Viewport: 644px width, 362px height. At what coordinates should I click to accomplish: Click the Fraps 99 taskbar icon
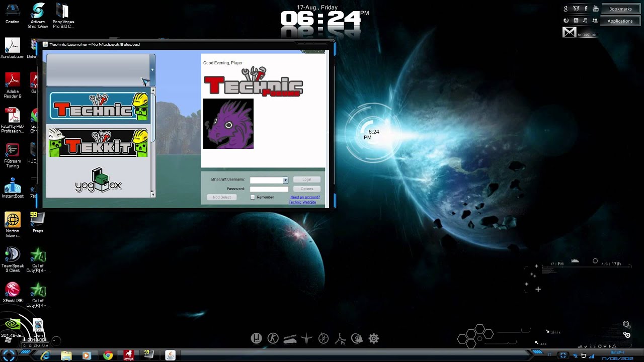click(x=148, y=355)
